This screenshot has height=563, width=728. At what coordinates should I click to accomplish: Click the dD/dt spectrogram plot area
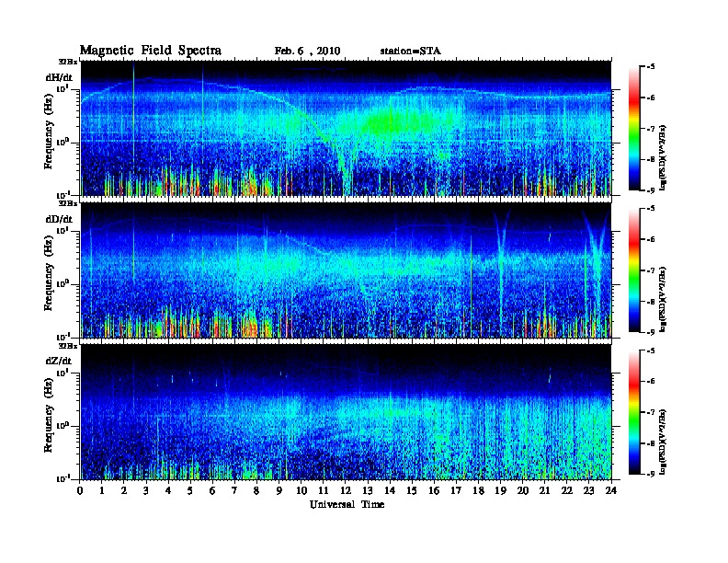[346, 270]
